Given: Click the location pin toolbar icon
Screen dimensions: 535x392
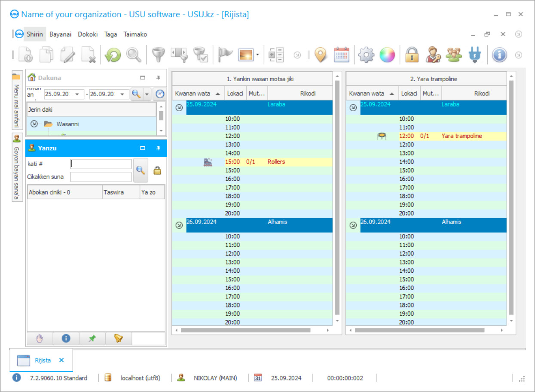Looking at the screenshot, I should pos(321,55).
